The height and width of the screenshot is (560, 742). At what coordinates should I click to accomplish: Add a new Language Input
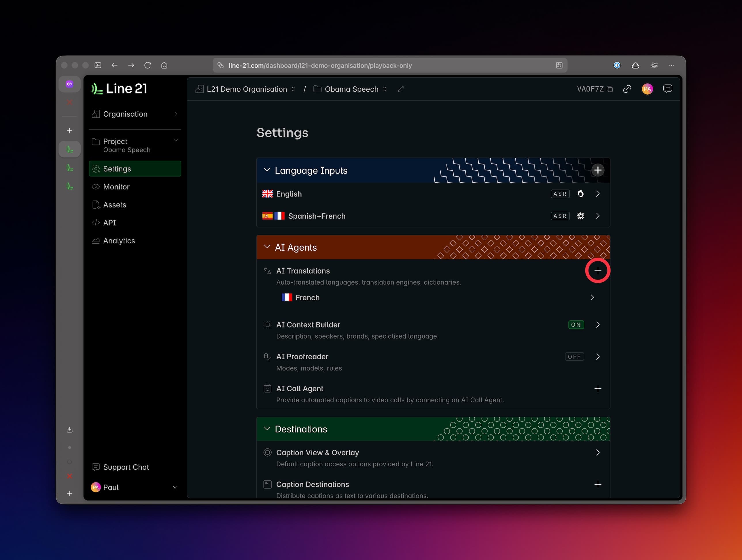[x=597, y=170]
